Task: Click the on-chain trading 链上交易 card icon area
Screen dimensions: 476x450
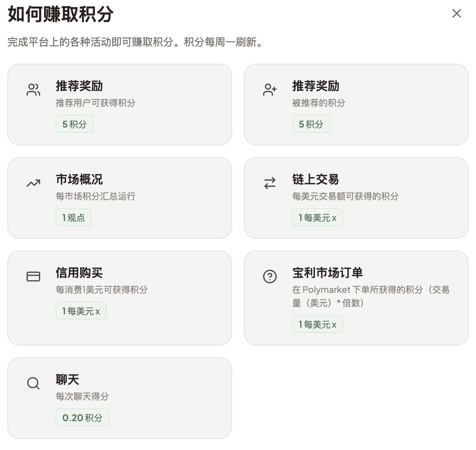Action: click(270, 183)
